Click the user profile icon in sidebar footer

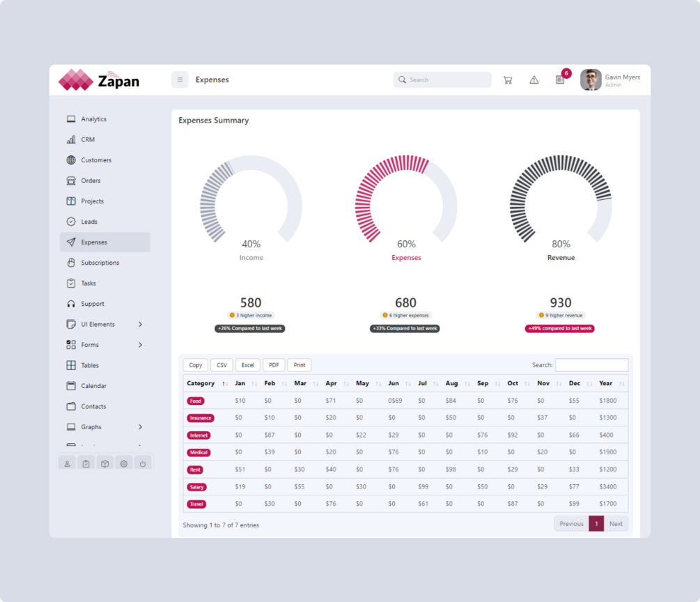click(x=67, y=464)
